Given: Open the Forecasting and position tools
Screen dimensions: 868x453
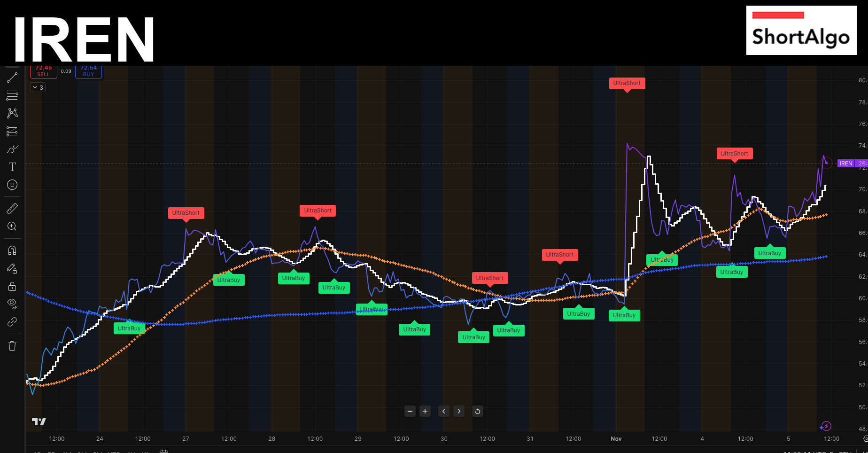Looking at the screenshot, I should pyautogui.click(x=12, y=131).
